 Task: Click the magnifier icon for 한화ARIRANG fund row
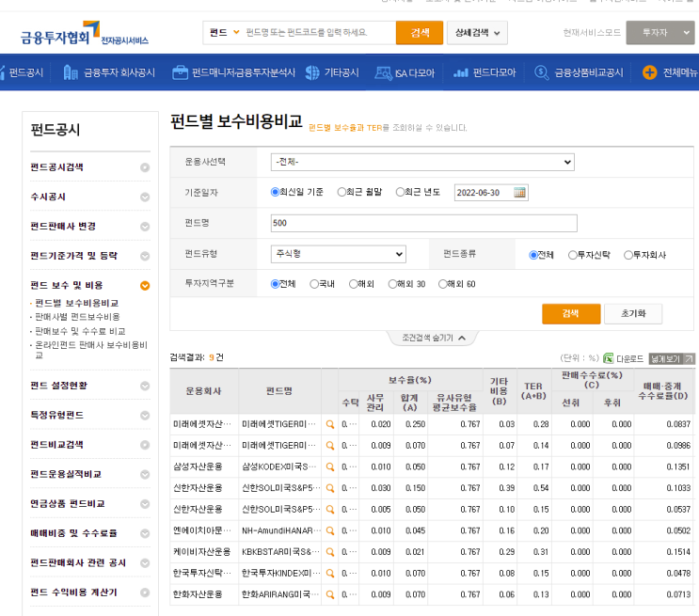pos(330,594)
